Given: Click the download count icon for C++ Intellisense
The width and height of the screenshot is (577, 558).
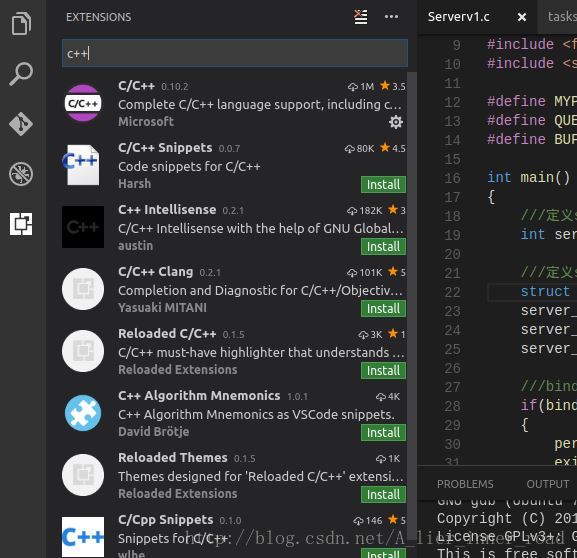Looking at the screenshot, I should pyautogui.click(x=352, y=211).
